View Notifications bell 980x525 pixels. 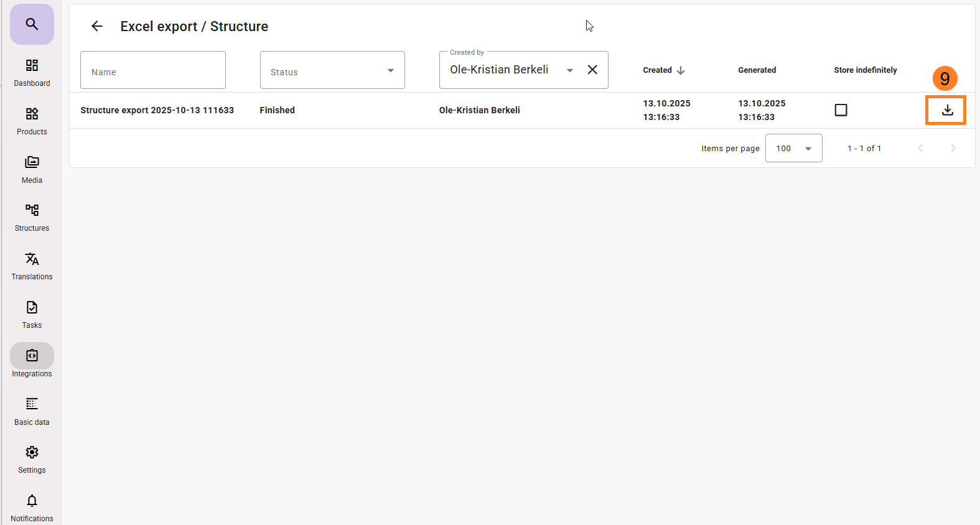point(32,507)
